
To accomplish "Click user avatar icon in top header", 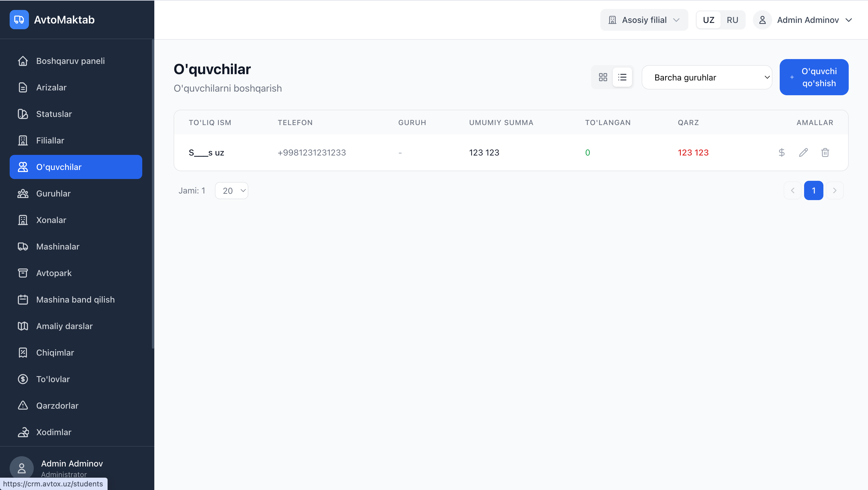I will [762, 20].
